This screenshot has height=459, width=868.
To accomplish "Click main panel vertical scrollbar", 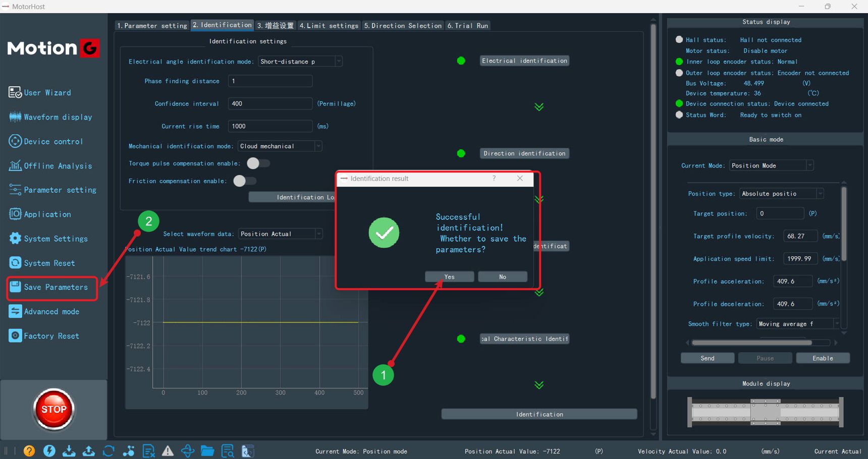I will [653, 212].
